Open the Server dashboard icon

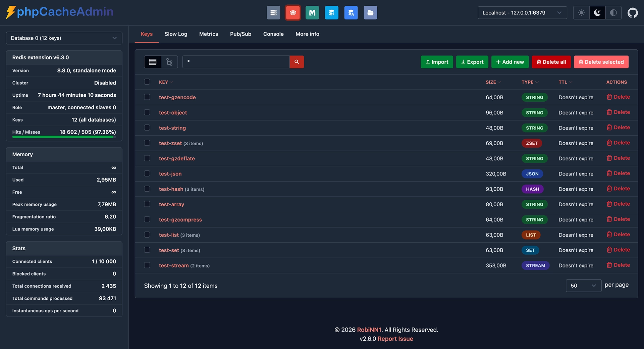273,13
